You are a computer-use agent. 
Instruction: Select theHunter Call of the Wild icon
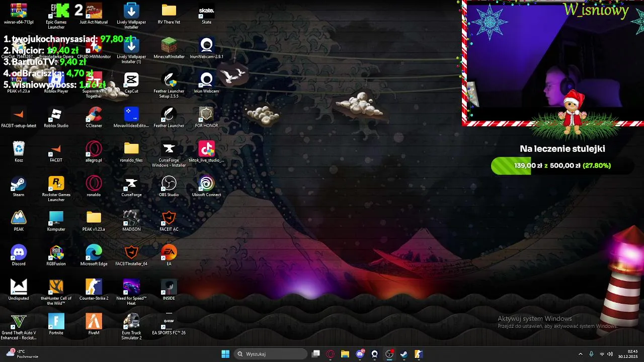pos(56,293)
